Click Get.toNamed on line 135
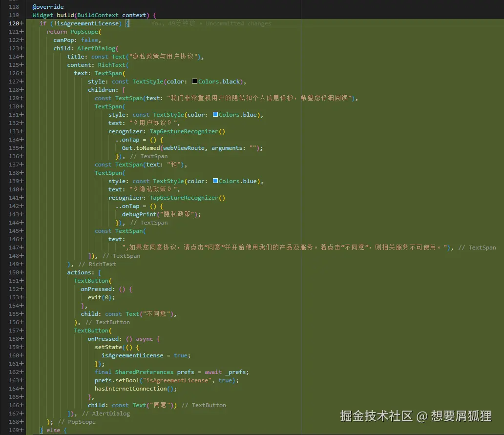The height and width of the screenshot is (435, 504). pos(141,148)
